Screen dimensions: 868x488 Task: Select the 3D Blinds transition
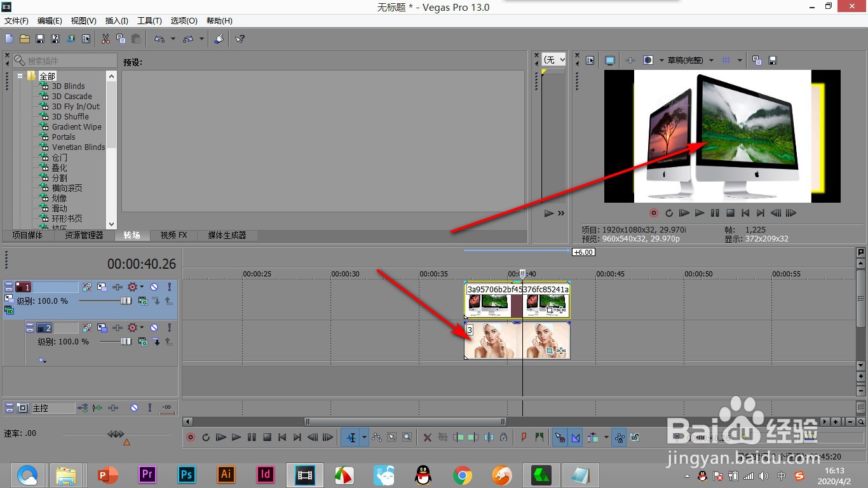point(68,86)
